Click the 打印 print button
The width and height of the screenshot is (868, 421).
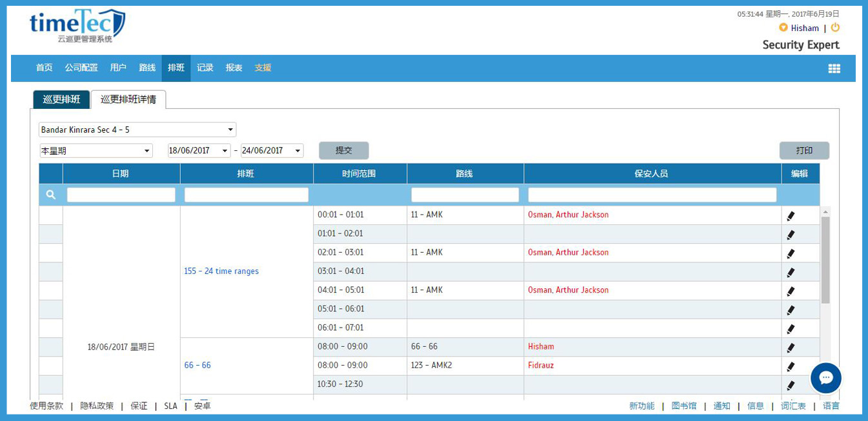coord(805,150)
